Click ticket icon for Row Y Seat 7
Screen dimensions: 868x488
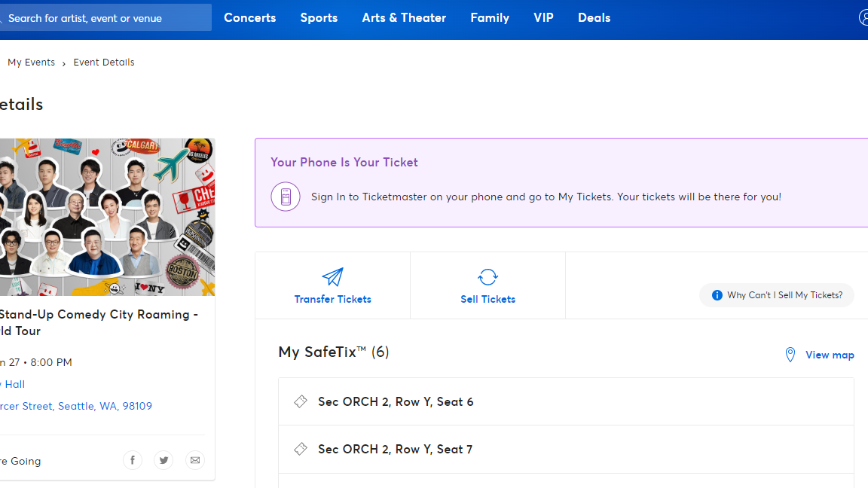(301, 449)
